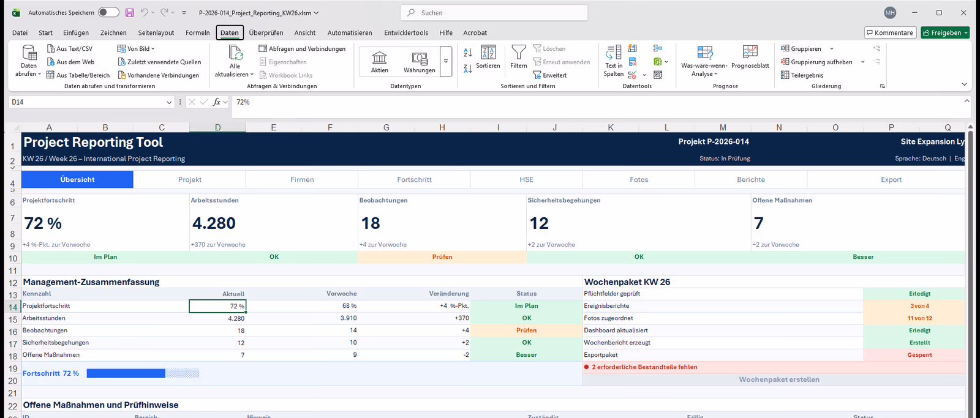The width and height of the screenshot is (980, 418).
Task: Click the blue Fortschritt progress bar
Action: coord(126,373)
